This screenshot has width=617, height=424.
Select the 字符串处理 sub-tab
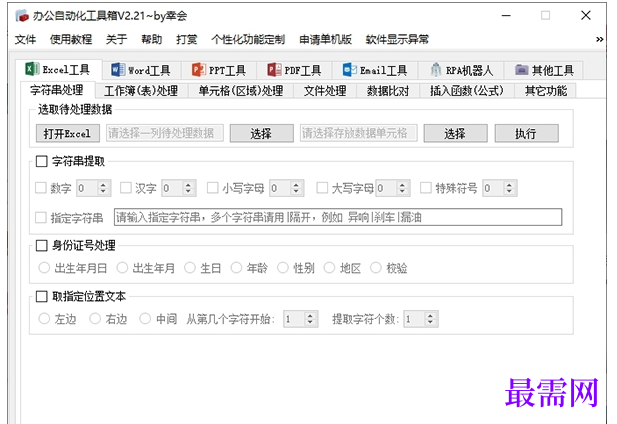click(x=57, y=90)
